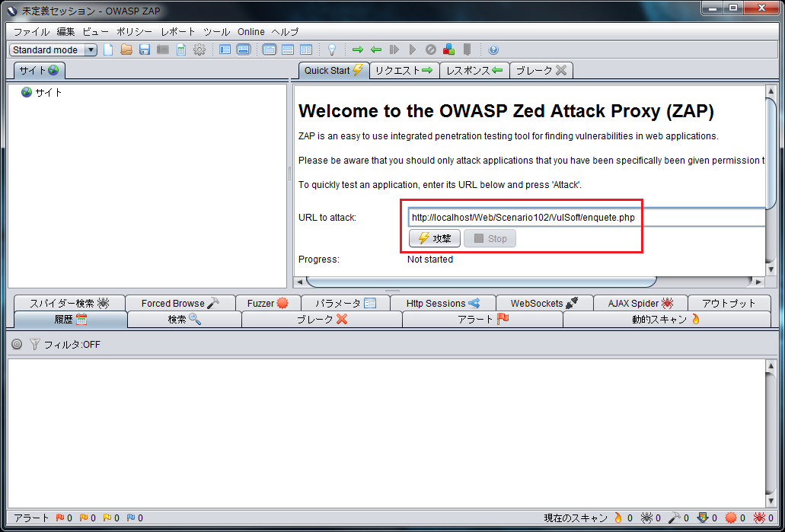Click the フィルタ:OFF filter funnel icon
Screen dimensions: 785x532
point(34,344)
